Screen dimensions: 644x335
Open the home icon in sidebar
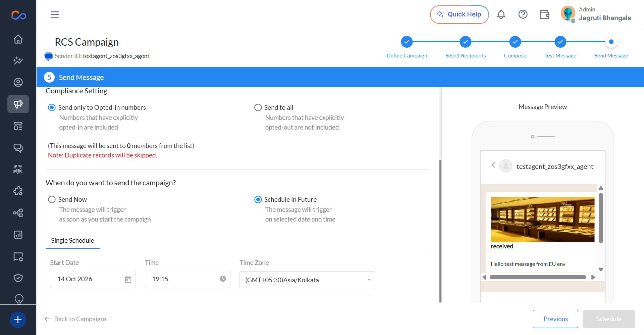coord(18,39)
